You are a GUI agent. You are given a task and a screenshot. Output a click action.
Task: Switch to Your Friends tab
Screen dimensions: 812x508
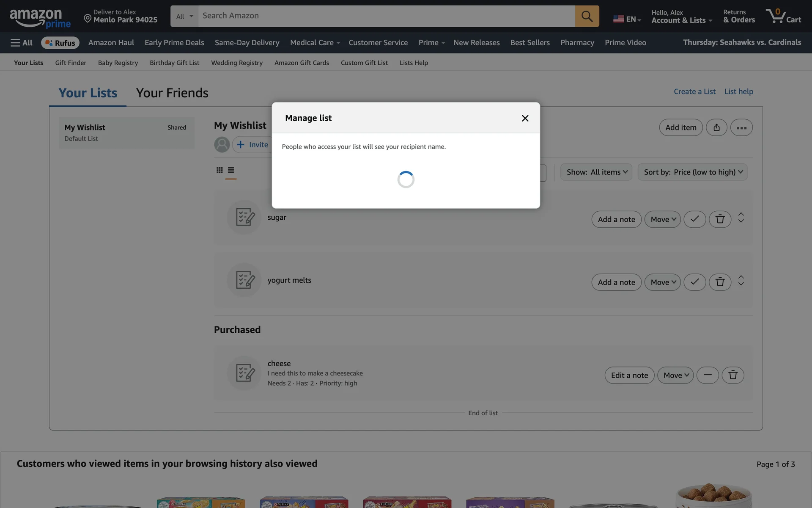click(172, 93)
